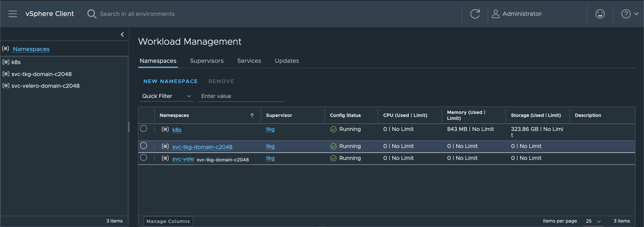
Task: Click the filter Enter value field
Action: click(241, 96)
